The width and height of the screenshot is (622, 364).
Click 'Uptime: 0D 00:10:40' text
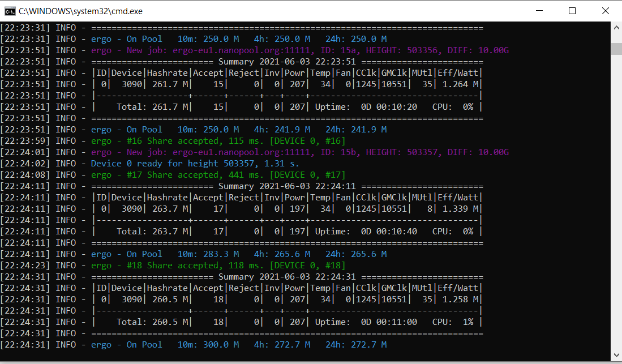click(x=366, y=232)
